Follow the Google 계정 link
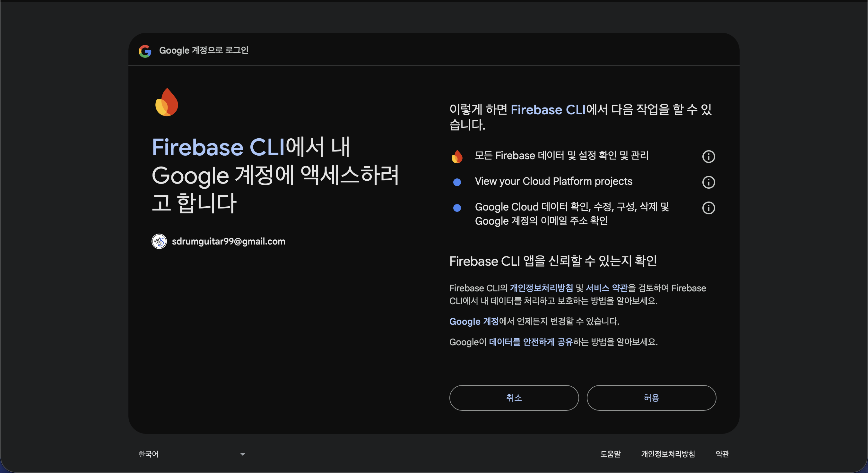Screen dimensions: 868x473 [x=474, y=322]
